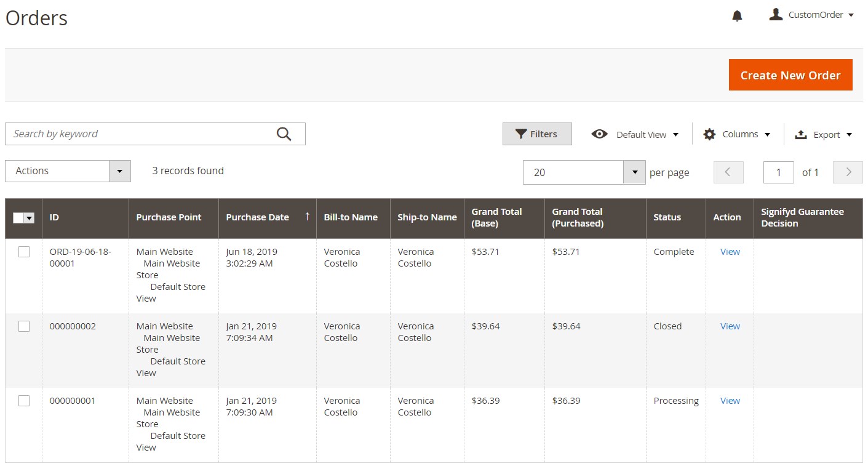Open the Filters button
Screen dimensions: 868x466
point(537,134)
